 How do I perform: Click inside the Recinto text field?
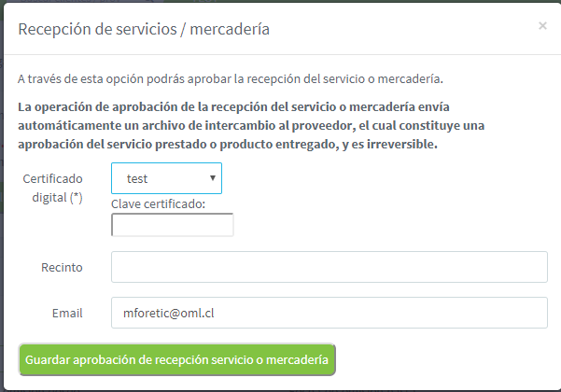(x=329, y=267)
